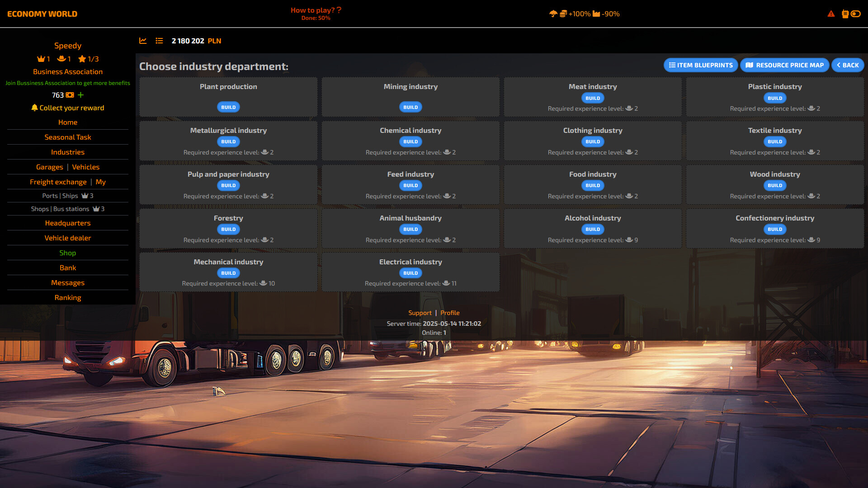Click the factory -90% icon in the header
This screenshot has width=868, height=488.
pos(596,14)
